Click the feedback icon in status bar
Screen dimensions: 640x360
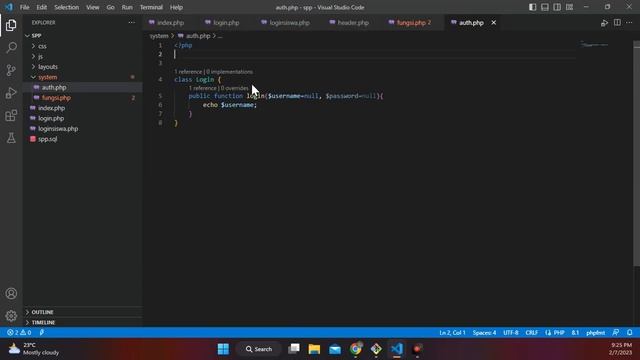coord(616,333)
